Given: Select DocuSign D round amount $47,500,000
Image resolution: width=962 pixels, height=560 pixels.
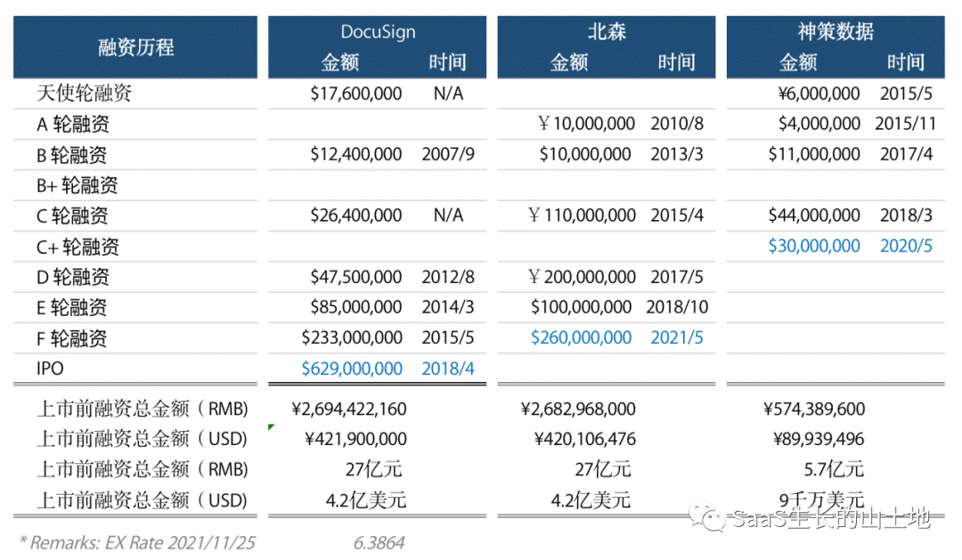Looking at the screenshot, I should click(x=355, y=277).
